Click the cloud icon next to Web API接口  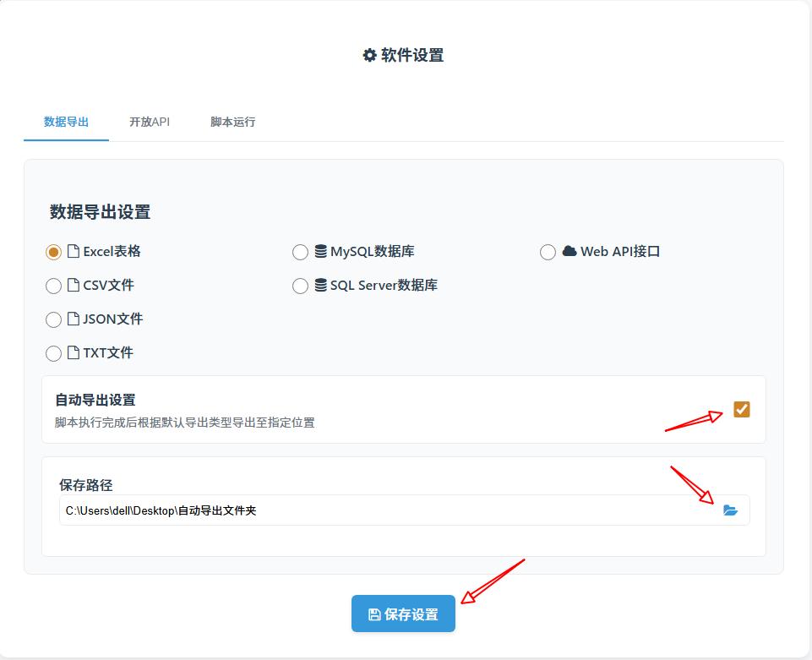click(569, 251)
